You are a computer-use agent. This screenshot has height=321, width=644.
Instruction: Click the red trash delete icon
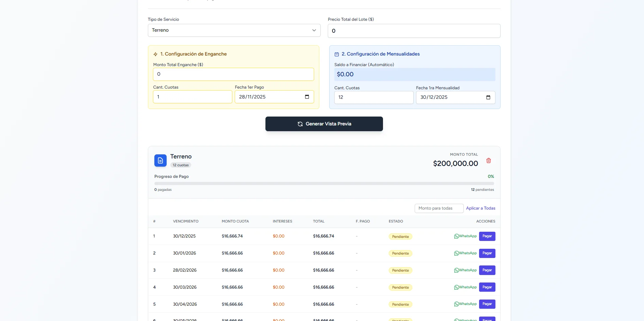488,160
